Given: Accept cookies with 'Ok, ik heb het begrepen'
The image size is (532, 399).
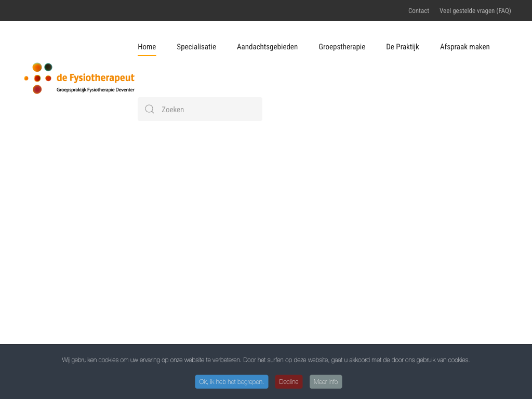Looking at the screenshot, I should 232,382.
